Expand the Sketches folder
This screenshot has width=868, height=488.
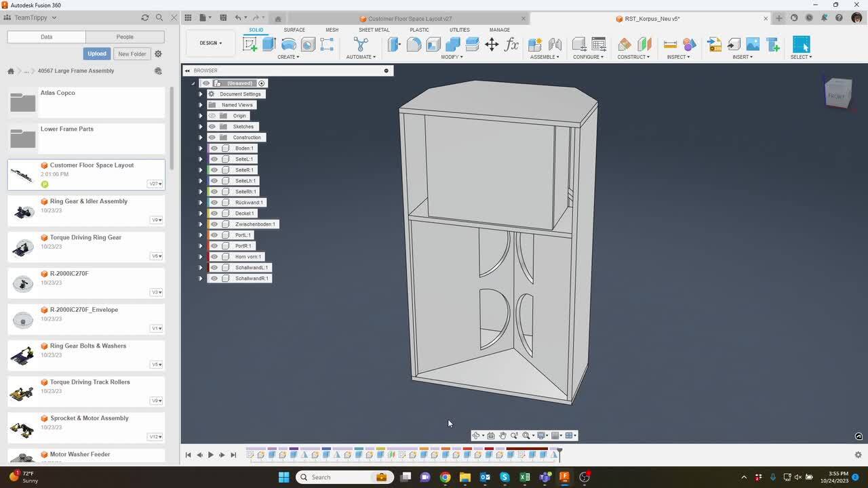pyautogui.click(x=201, y=127)
